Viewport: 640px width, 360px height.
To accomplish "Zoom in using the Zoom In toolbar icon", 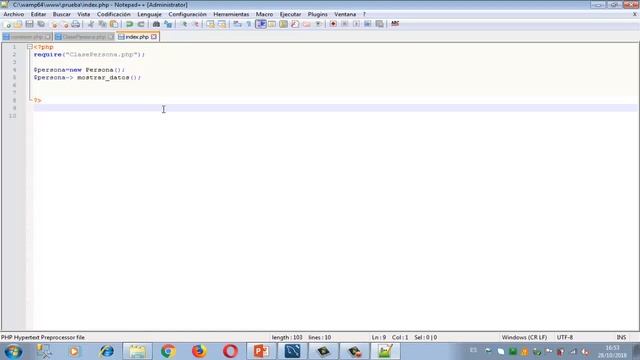I will tap(184, 24).
